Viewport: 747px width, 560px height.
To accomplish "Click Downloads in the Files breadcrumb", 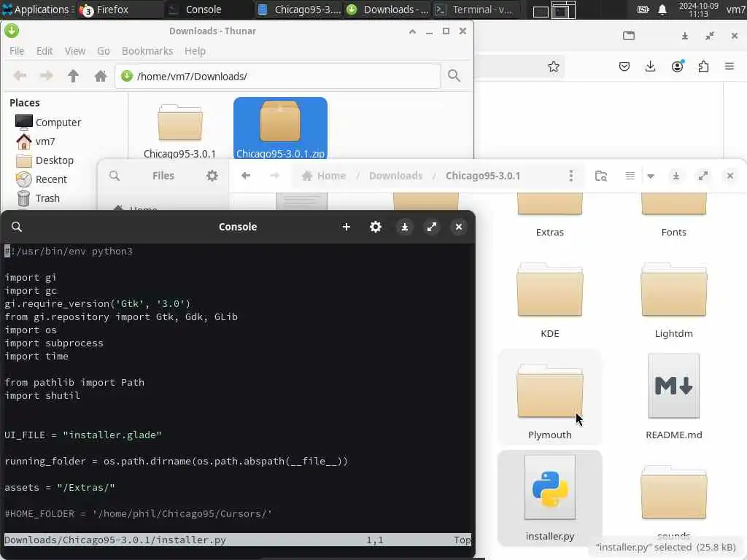I will pyautogui.click(x=396, y=176).
